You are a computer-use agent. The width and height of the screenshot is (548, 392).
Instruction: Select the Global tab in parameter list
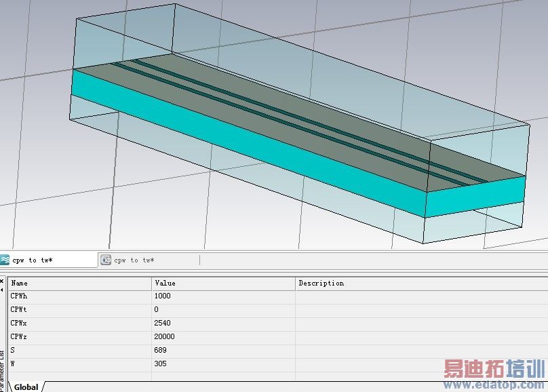coord(26,387)
